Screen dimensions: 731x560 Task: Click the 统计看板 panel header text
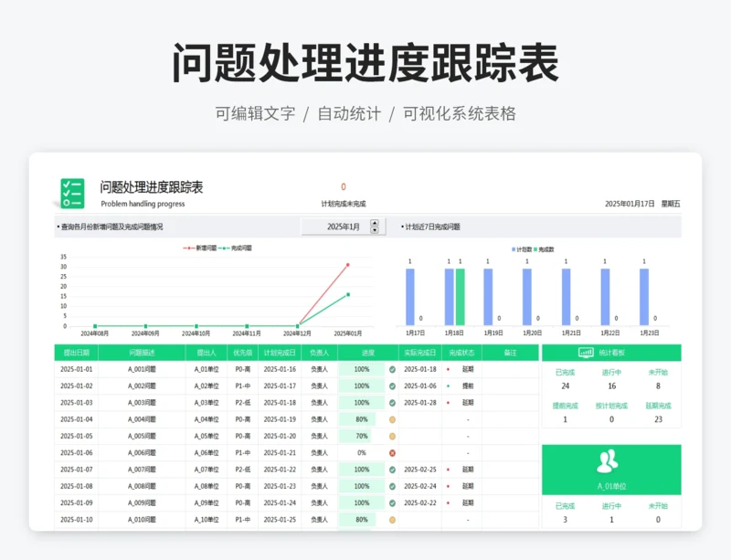611,353
